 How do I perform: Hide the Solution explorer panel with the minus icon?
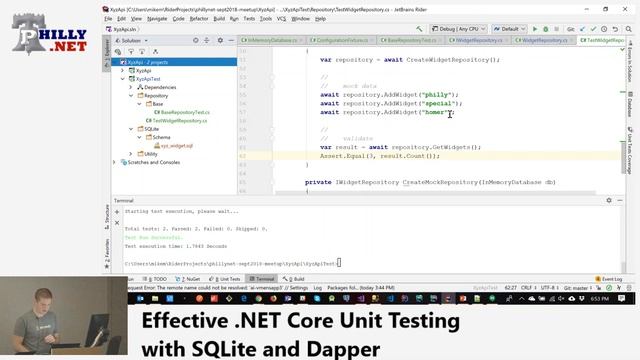pyautogui.click(x=231, y=40)
